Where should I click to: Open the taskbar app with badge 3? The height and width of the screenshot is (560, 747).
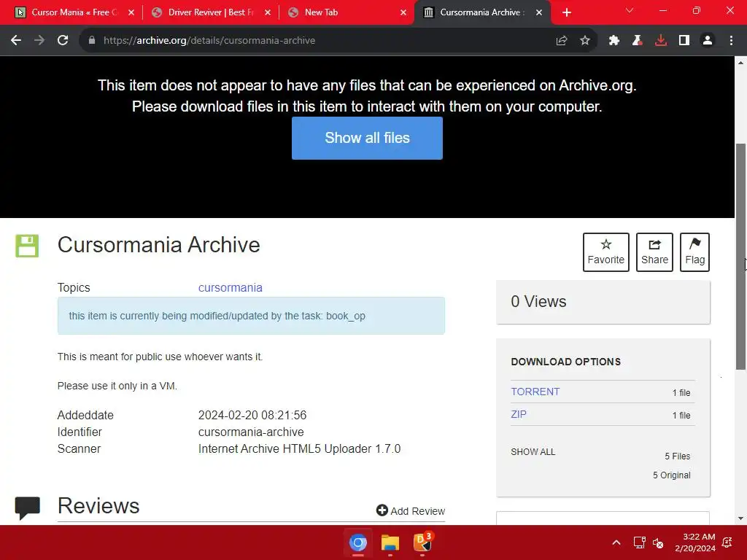[x=422, y=542]
